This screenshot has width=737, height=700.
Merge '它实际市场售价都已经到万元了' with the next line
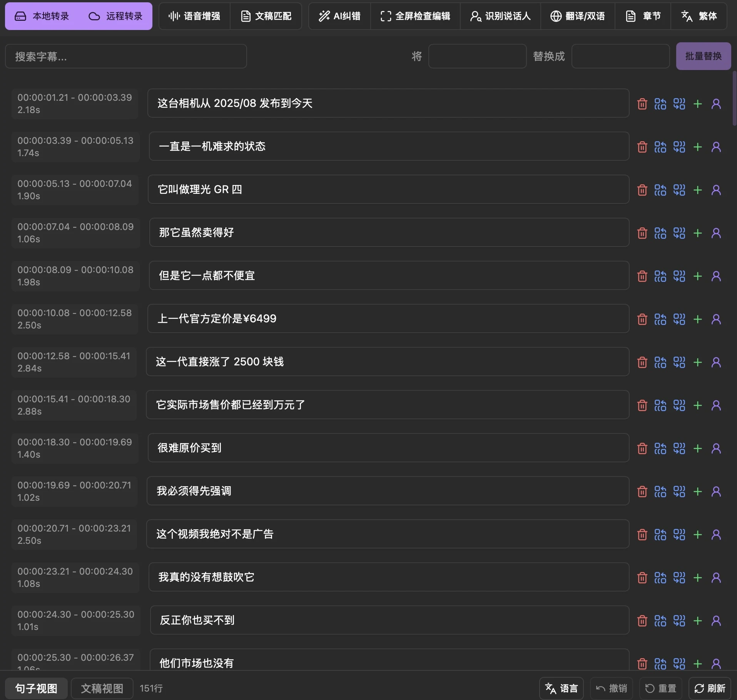(679, 405)
